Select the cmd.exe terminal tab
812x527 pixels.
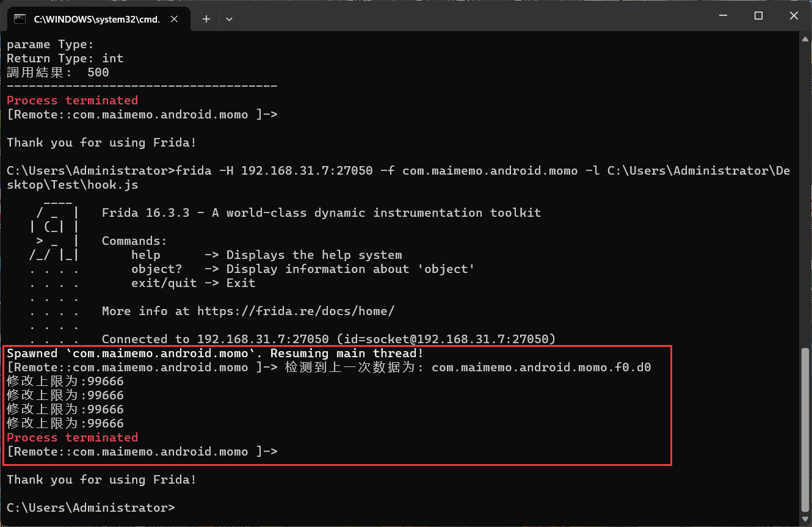coord(100,19)
